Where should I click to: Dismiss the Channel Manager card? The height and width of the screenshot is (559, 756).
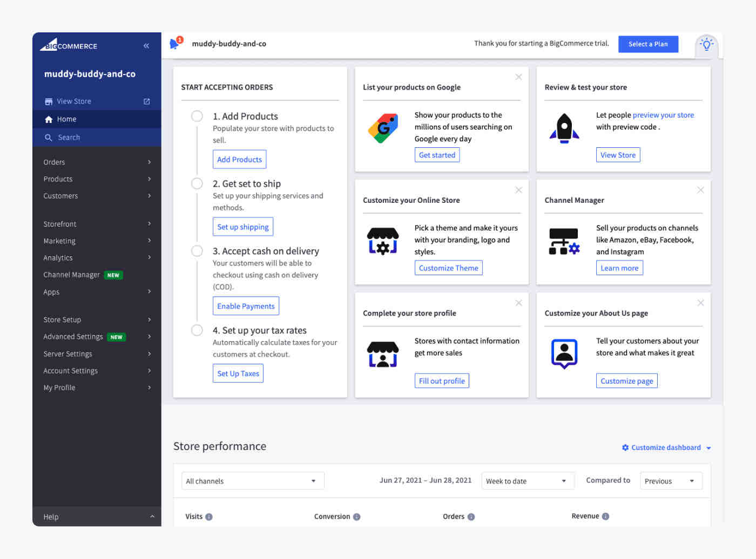700,190
